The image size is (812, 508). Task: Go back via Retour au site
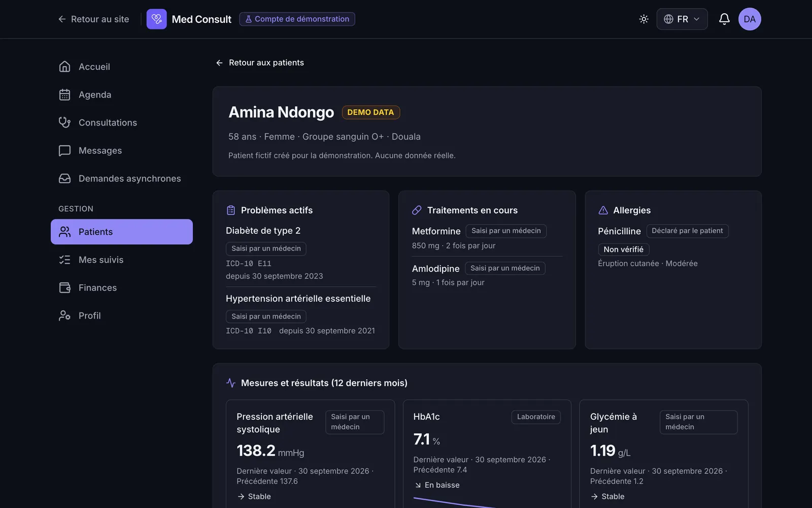point(93,19)
